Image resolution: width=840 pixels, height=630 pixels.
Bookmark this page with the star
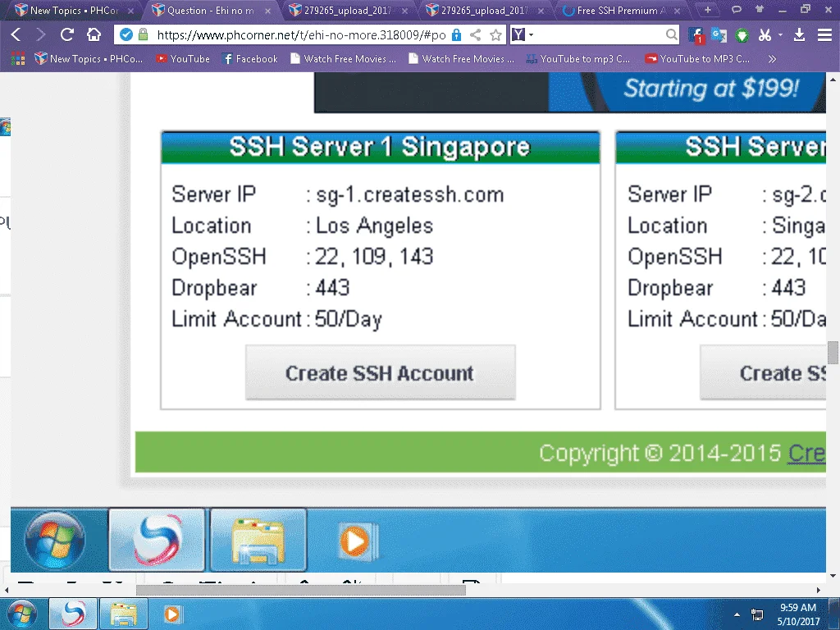pos(496,34)
